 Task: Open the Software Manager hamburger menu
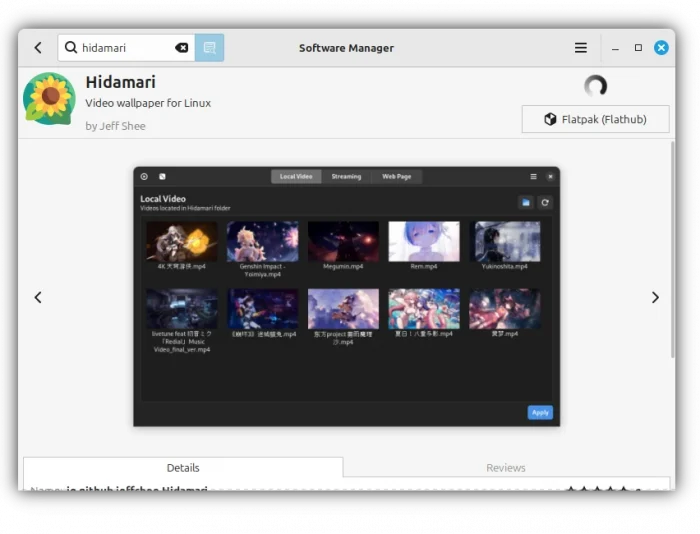[580, 48]
